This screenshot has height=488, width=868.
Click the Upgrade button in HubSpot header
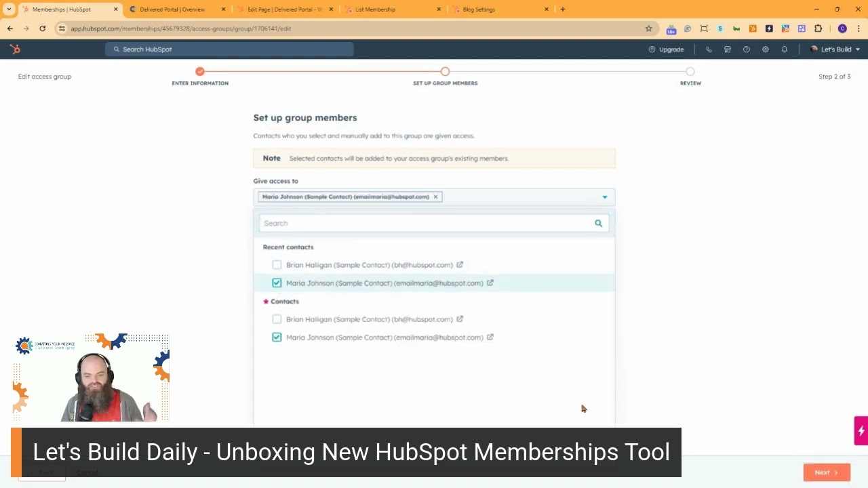[x=666, y=49]
